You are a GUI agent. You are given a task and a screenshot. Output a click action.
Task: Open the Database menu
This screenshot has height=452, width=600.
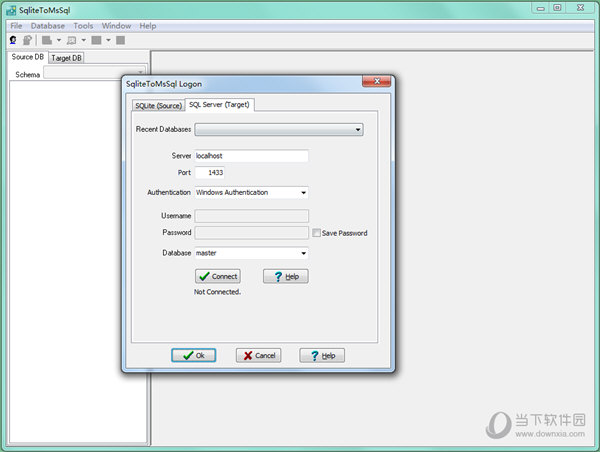coord(48,26)
